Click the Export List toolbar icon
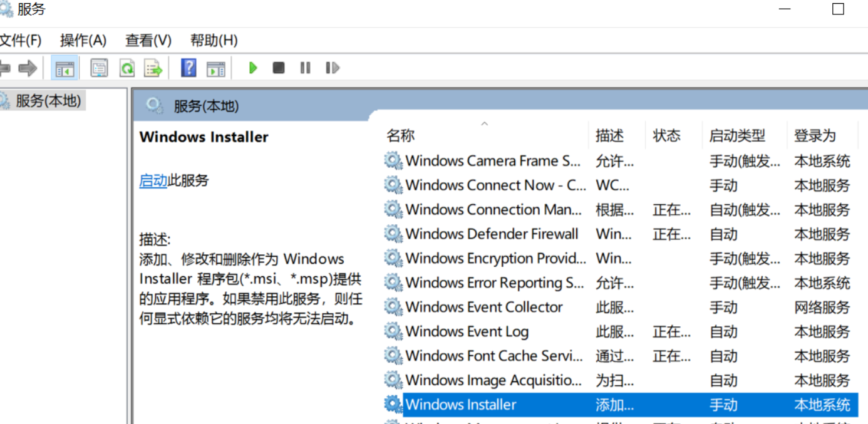Image resolution: width=868 pixels, height=424 pixels. tap(153, 68)
